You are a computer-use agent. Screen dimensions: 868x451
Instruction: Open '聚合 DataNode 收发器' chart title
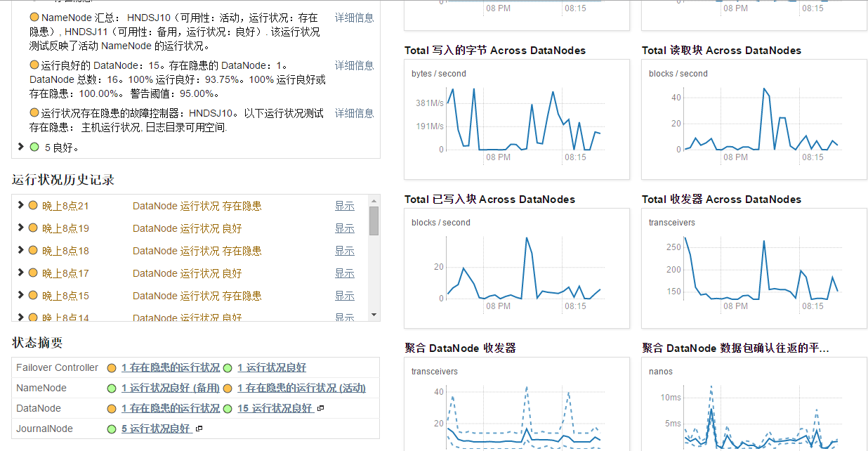click(460, 348)
